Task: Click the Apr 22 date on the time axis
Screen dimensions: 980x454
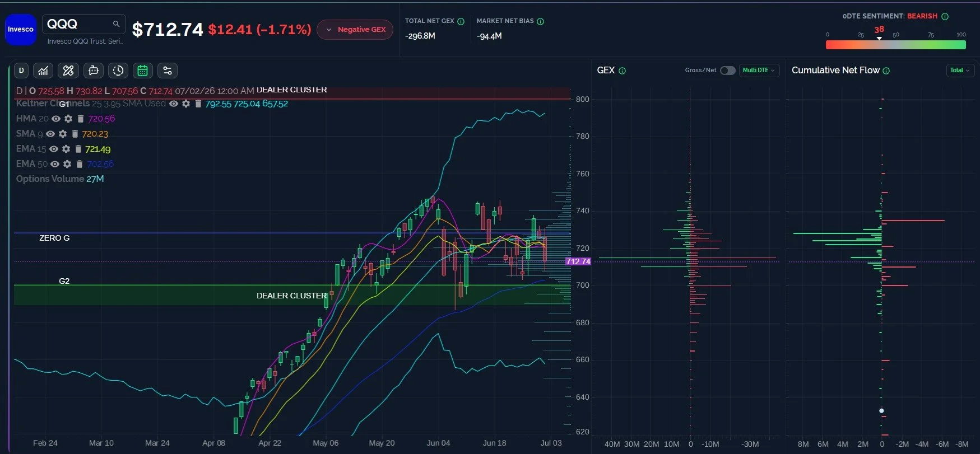Action: 270,443
